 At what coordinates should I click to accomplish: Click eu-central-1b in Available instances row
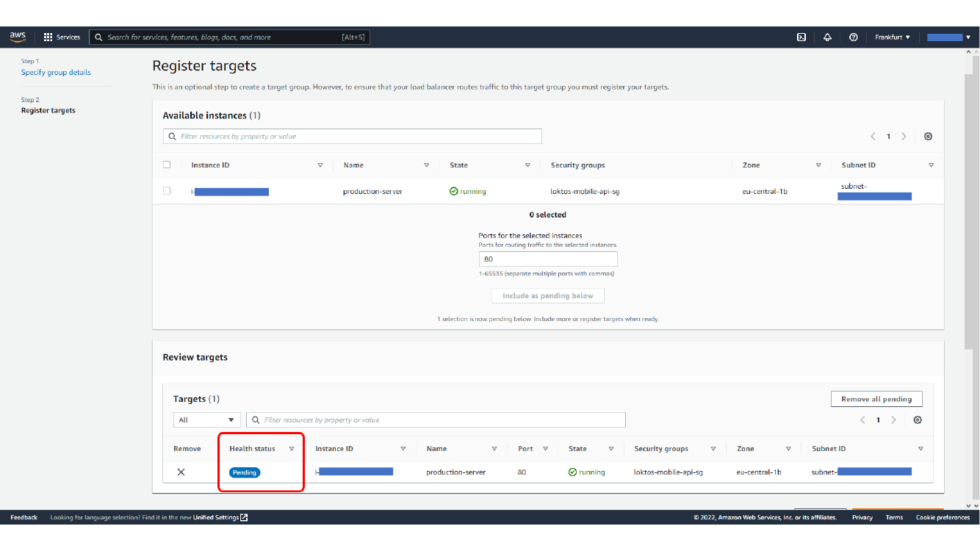point(765,192)
